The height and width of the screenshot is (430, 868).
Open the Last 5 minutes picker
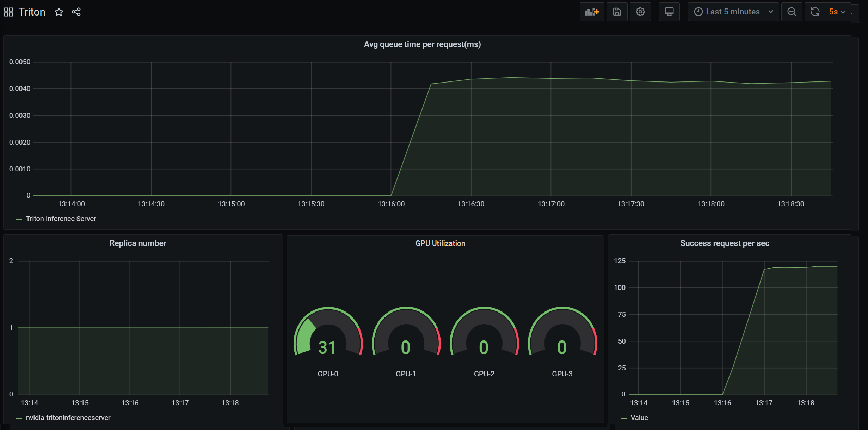click(733, 12)
